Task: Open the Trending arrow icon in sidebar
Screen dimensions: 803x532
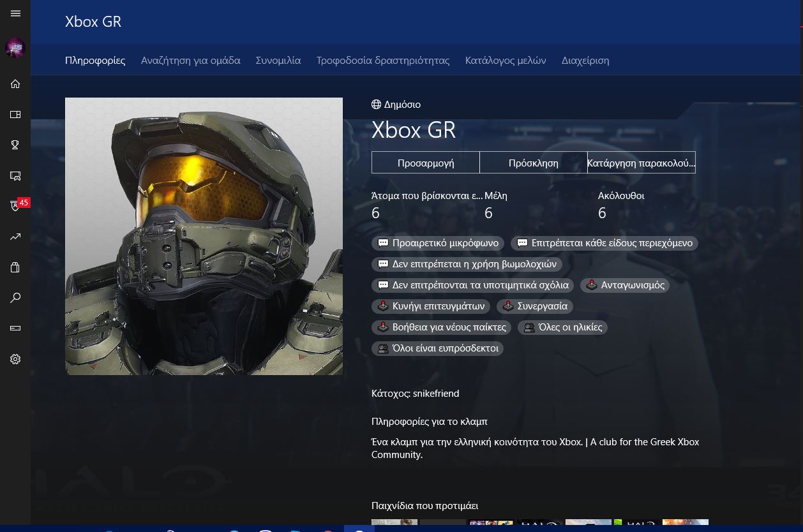Action: 15,237
